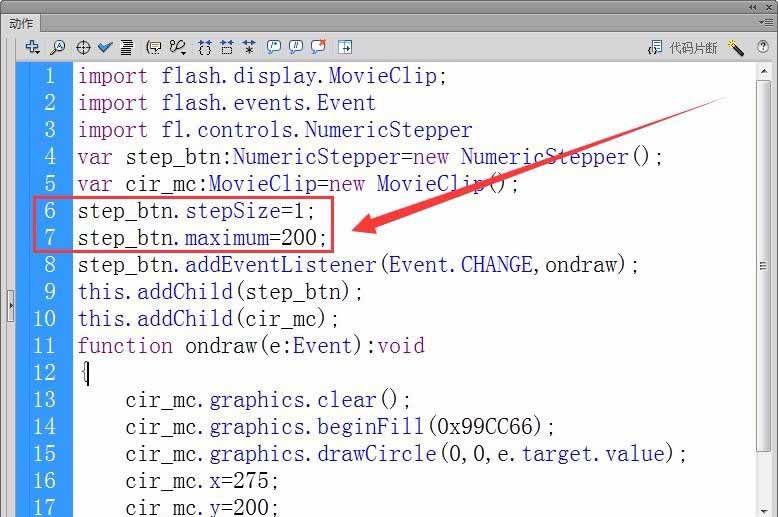778x517 pixels.
Task: Click 'cir_mc:MovieClip' on line 5
Action: pos(220,184)
